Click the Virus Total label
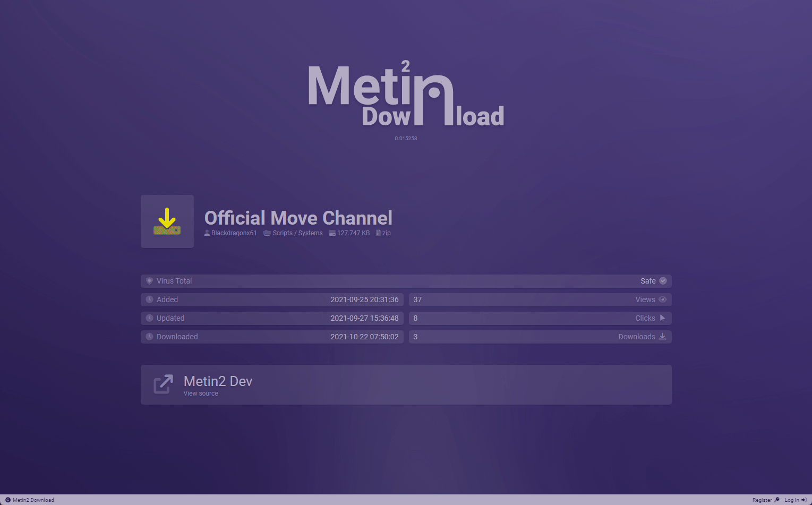 (x=174, y=281)
